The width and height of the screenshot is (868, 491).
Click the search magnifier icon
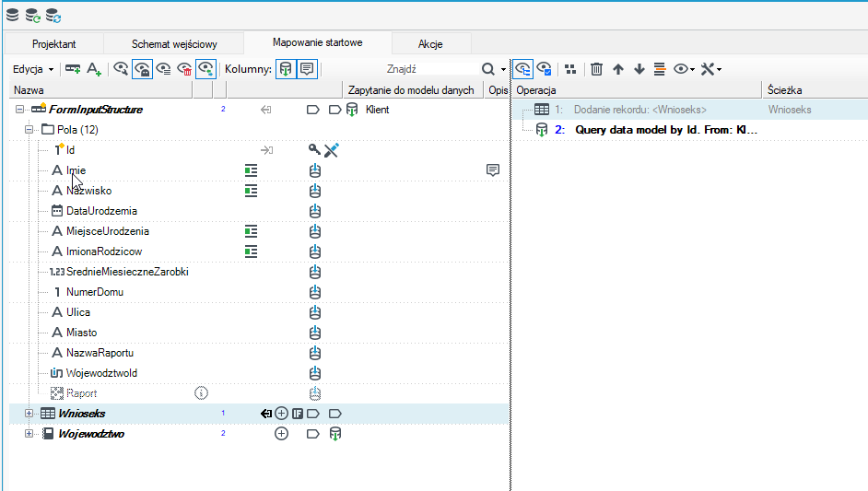coord(487,69)
